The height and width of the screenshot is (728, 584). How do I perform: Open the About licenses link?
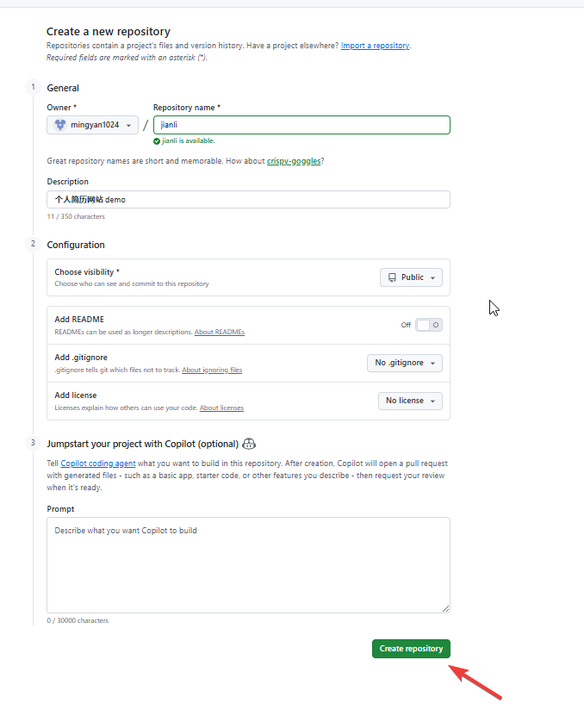221,408
